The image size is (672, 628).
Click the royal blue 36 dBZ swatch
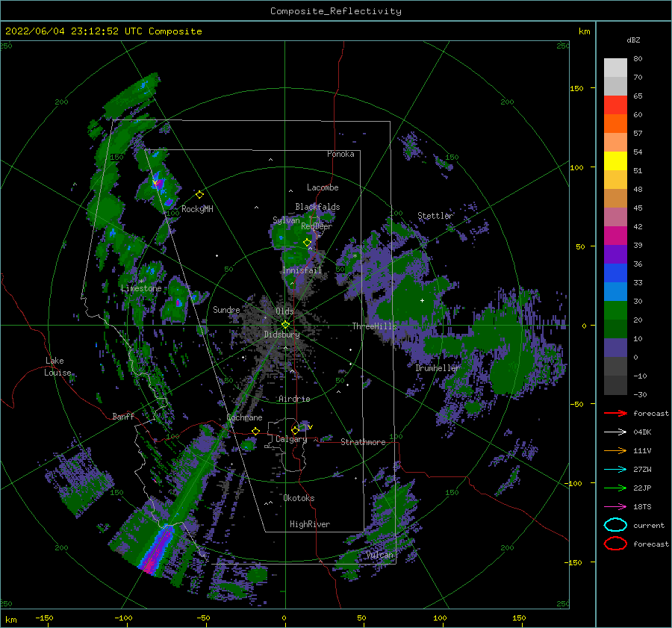click(615, 273)
